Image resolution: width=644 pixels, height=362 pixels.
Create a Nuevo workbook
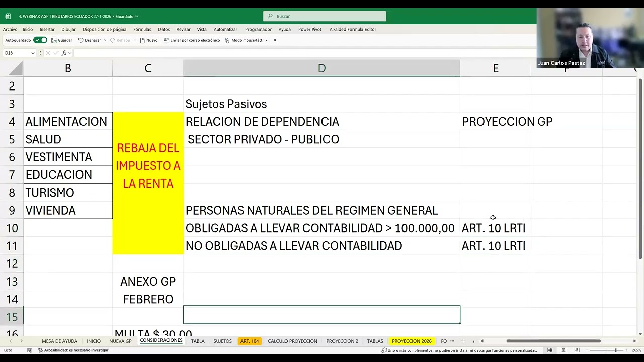coord(149,40)
